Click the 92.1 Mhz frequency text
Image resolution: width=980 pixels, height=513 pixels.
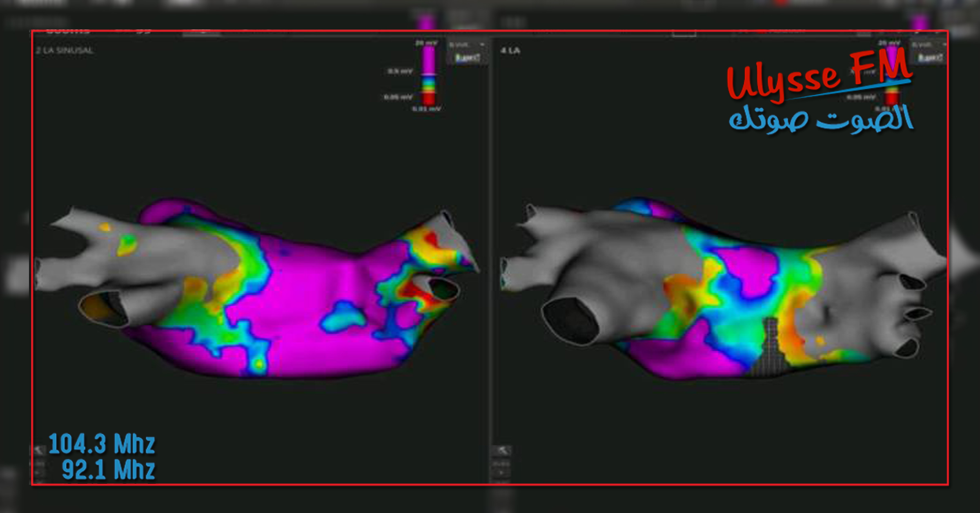[x=108, y=470]
